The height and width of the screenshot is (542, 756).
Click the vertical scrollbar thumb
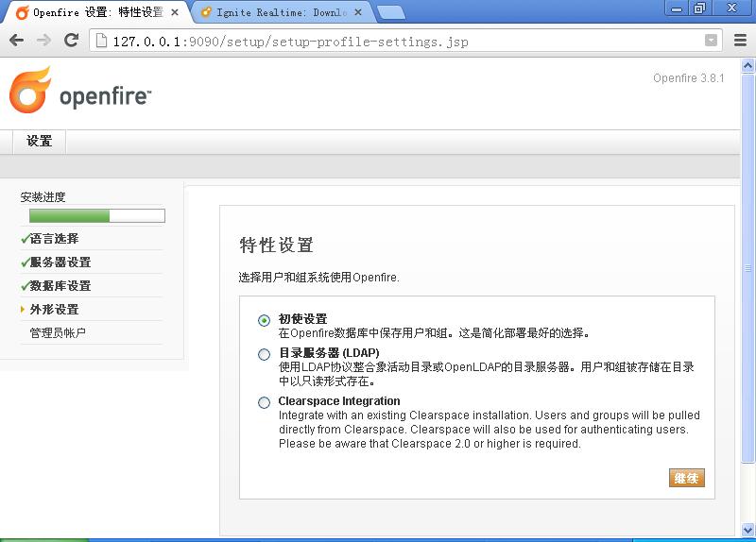(x=747, y=267)
